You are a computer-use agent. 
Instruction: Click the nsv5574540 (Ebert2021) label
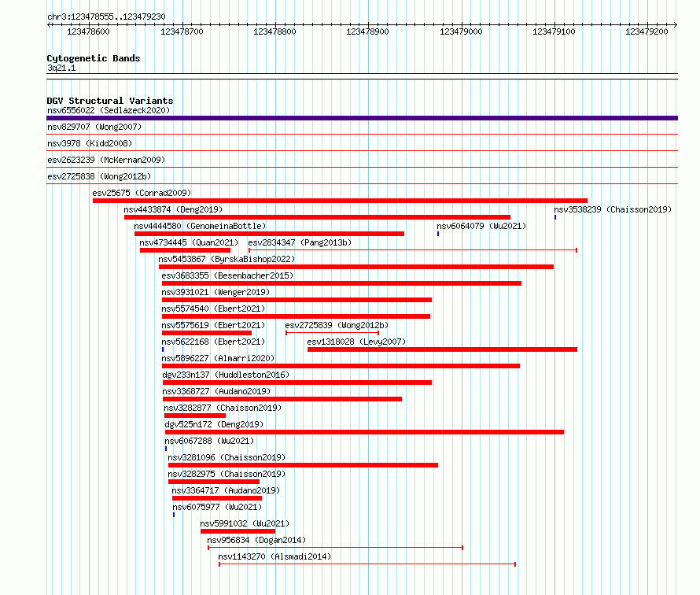pos(213,309)
